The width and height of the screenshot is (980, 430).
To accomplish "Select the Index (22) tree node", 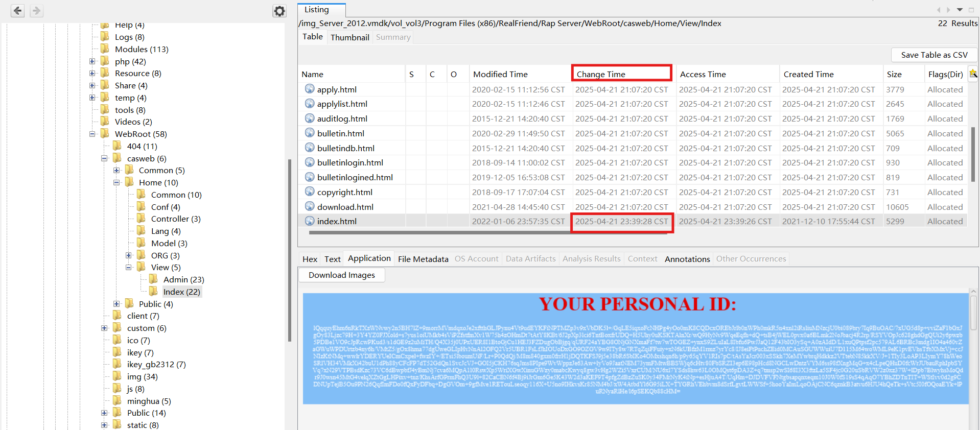I will (181, 292).
